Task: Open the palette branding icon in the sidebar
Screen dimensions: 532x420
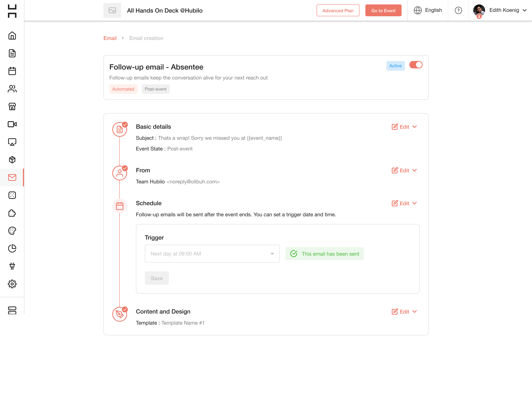Action: coord(12,231)
